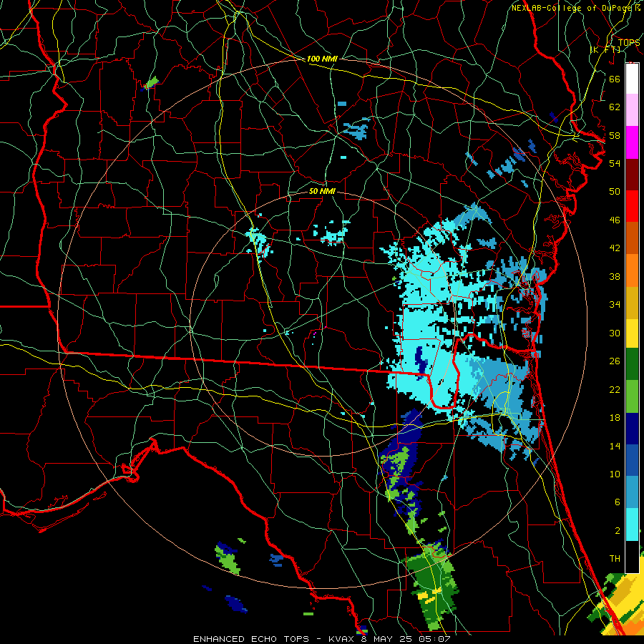This screenshot has height=644, width=644.
Task: Click the light orange legend swatch
Action: click(x=632, y=270)
